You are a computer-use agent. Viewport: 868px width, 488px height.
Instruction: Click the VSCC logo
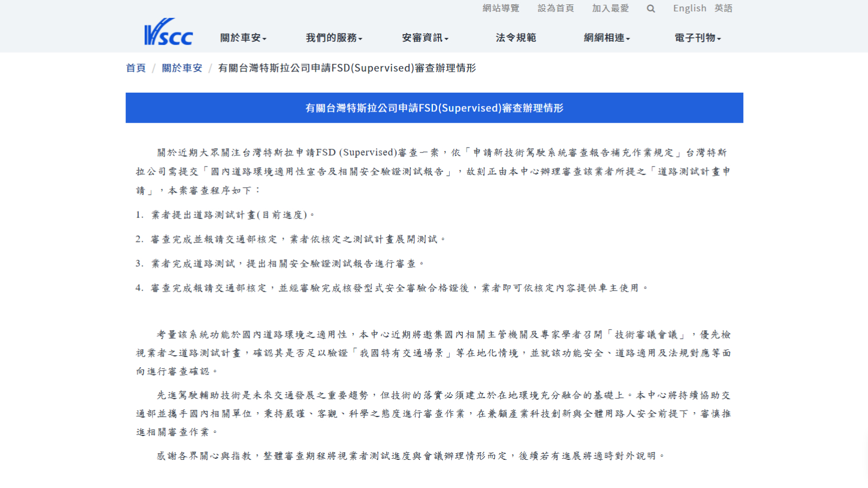[168, 32]
